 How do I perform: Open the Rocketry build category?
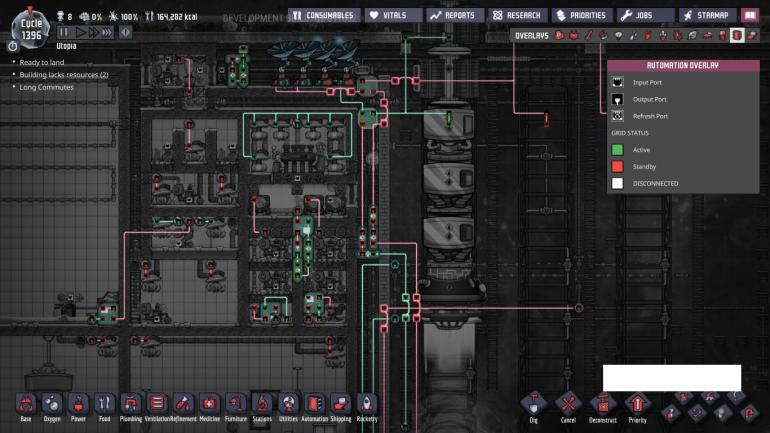(x=367, y=406)
